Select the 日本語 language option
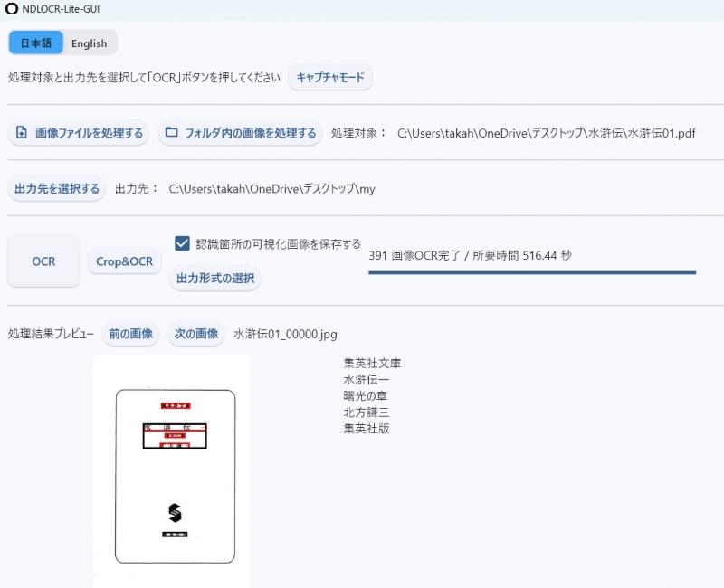The width and height of the screenshot is (724, 588). pyautogui.click(x=36, y=43)
